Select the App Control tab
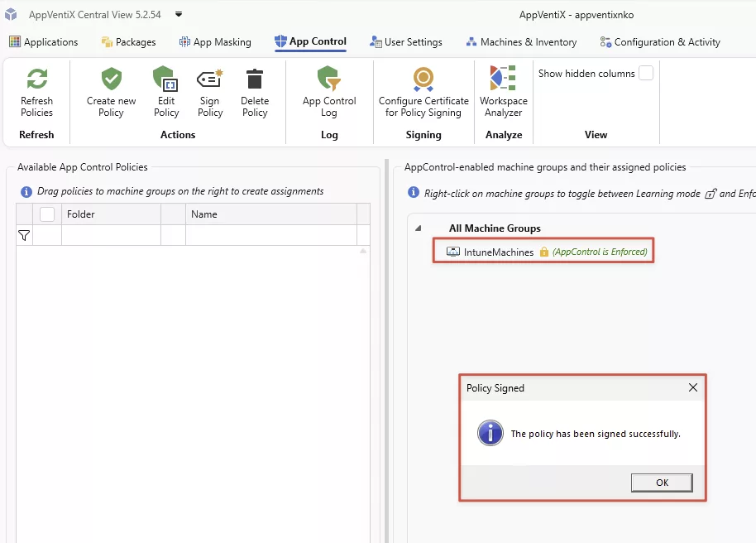The image size is (756, 543). coord(310,41)
